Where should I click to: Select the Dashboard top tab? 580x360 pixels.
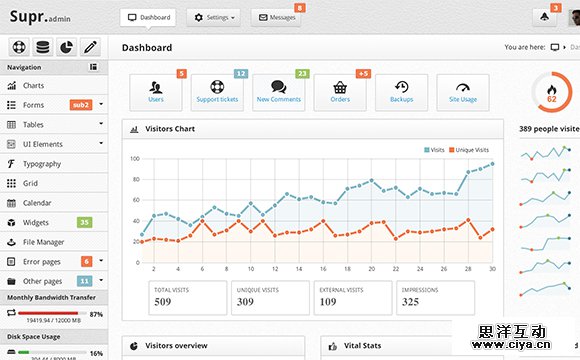(148, 17)
